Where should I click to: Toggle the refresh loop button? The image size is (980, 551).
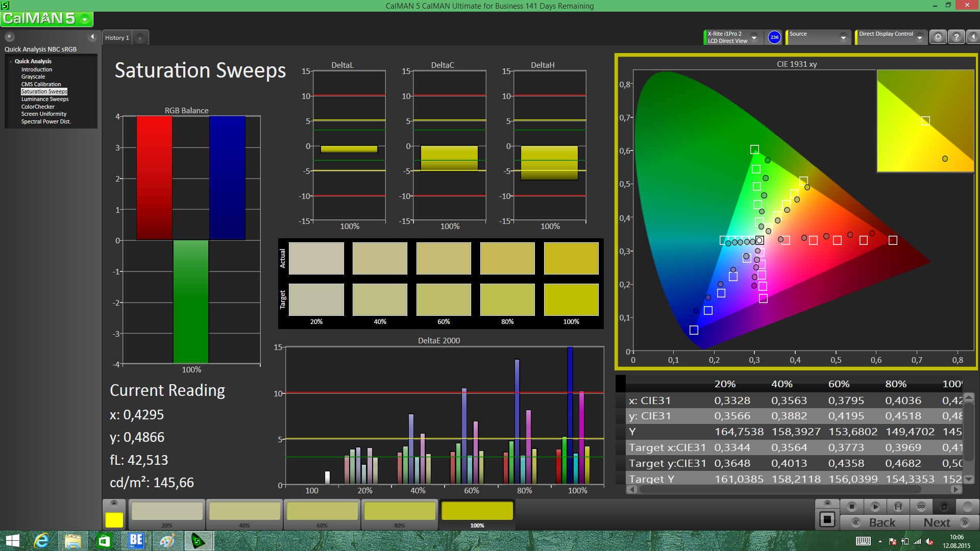[944, 507]
